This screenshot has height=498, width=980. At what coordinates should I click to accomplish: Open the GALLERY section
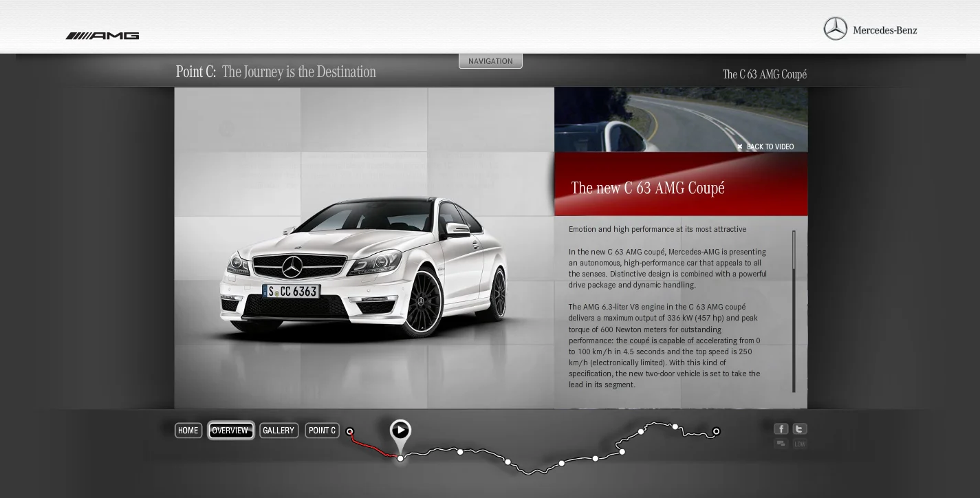(279, 431)
